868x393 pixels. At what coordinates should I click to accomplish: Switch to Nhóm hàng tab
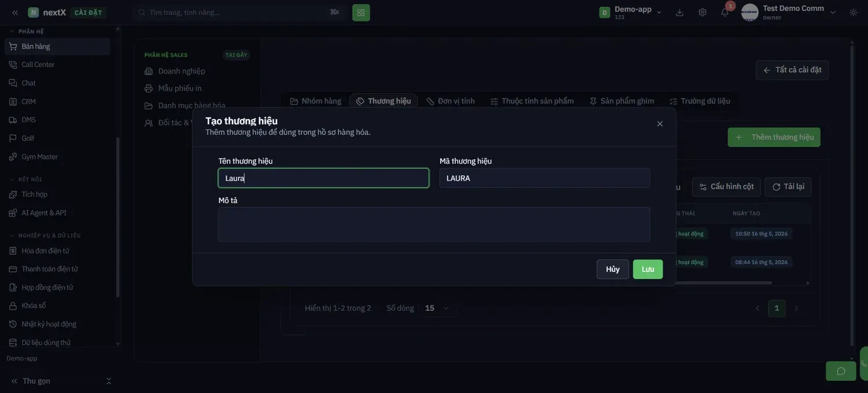point(316,101)
